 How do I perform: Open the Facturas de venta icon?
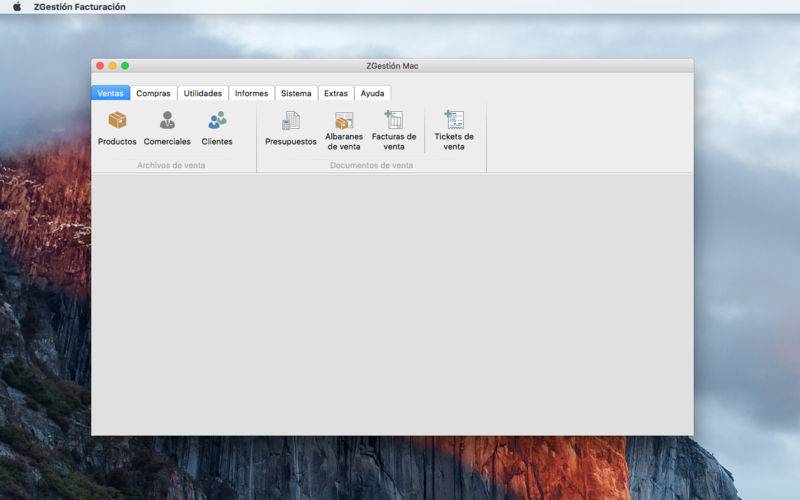[x=394, y=119]
